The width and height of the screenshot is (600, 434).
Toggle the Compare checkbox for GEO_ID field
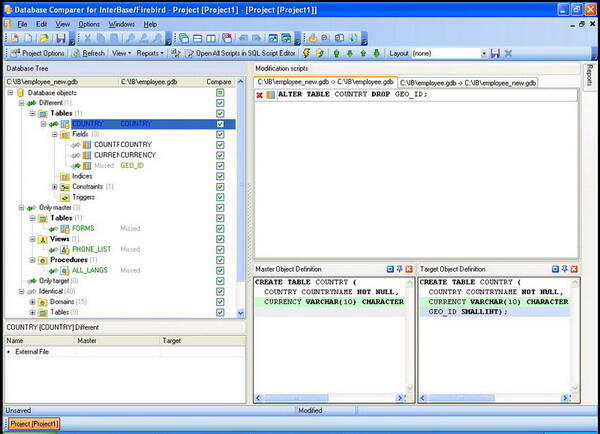[x=220, y=166]
